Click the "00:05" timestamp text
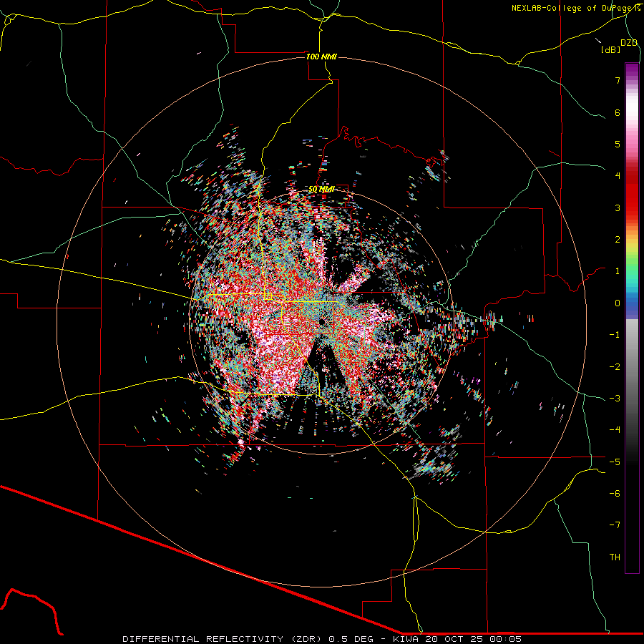Image resolution: width=644 pixels, height=644 pixels. coord(506,639)
